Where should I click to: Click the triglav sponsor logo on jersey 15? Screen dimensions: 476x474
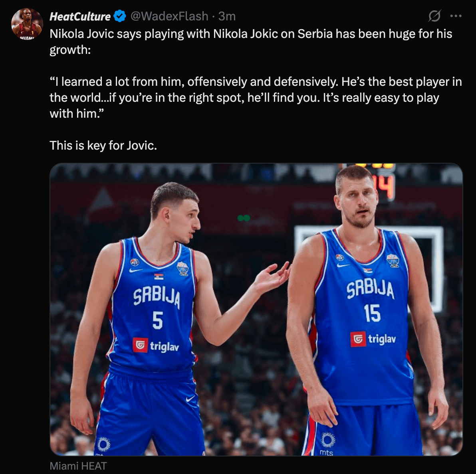373,339
